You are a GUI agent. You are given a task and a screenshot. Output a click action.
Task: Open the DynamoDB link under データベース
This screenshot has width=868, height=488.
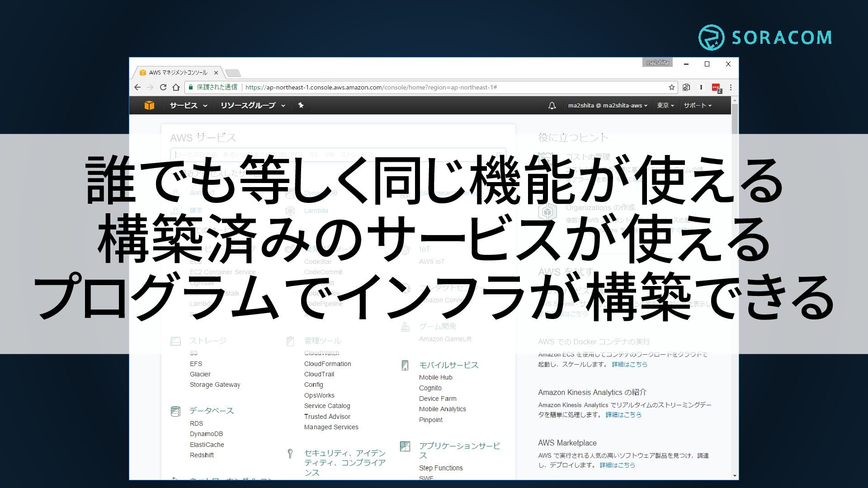coord(206,434)
